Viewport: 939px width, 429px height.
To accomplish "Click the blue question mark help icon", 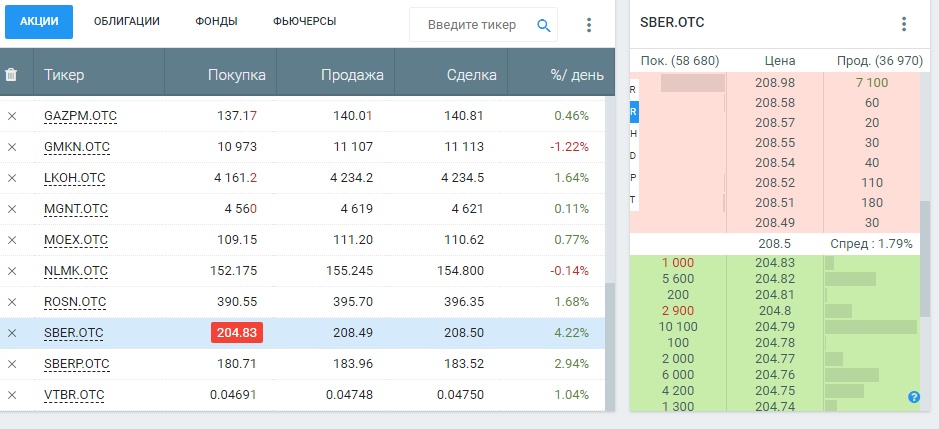I will 914,397.
